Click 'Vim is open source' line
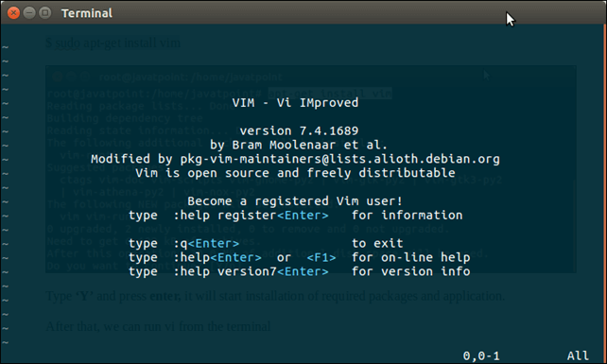 click(295, 173)
